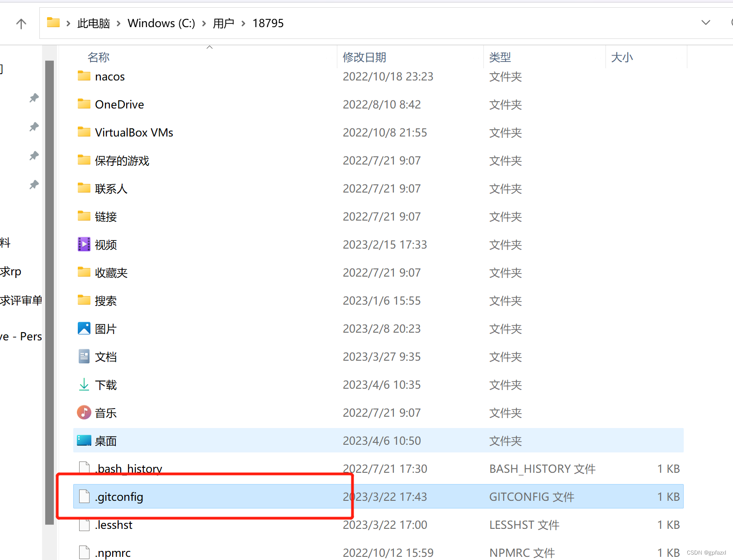
Task: Select folder name 保存的游戏
Action: point(122,160)
